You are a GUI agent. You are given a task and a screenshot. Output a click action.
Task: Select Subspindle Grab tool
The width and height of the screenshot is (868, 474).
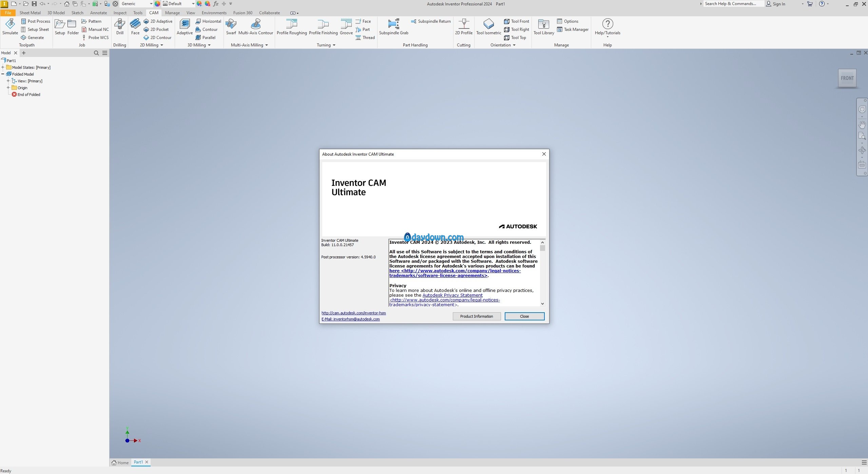point(393,27)
